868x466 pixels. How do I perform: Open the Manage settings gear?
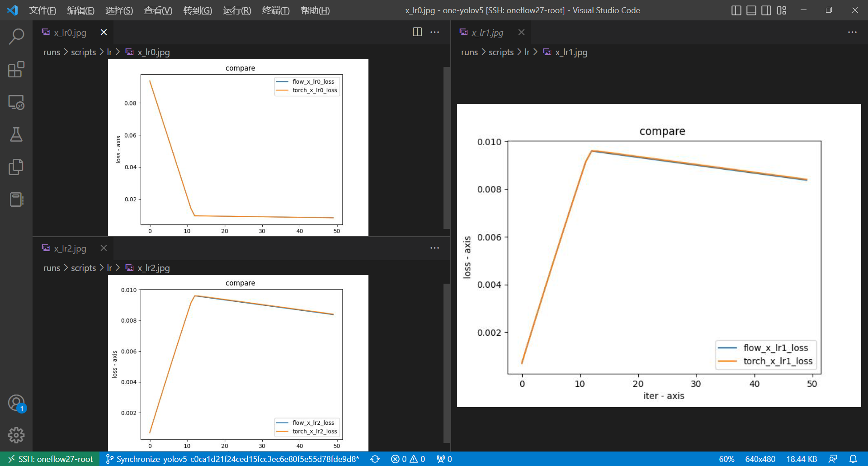(17, 435)
